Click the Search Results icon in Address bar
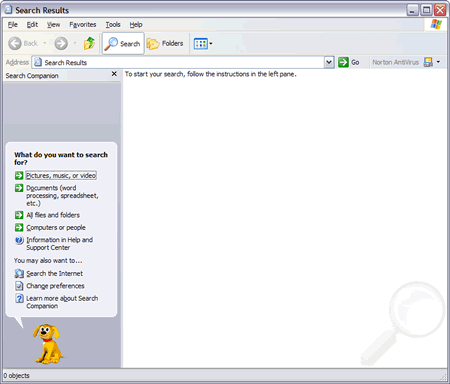This screenshot has height=384, width=450. 38,62
